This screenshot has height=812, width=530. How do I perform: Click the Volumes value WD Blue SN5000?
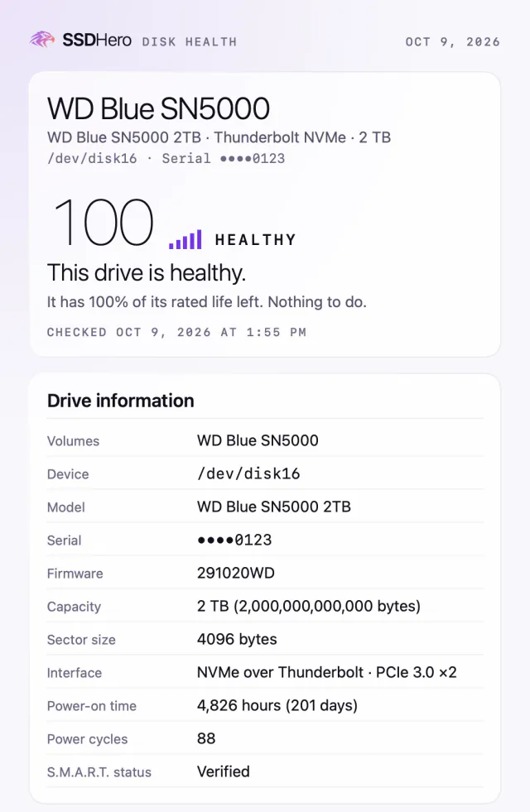click(258, 440)
